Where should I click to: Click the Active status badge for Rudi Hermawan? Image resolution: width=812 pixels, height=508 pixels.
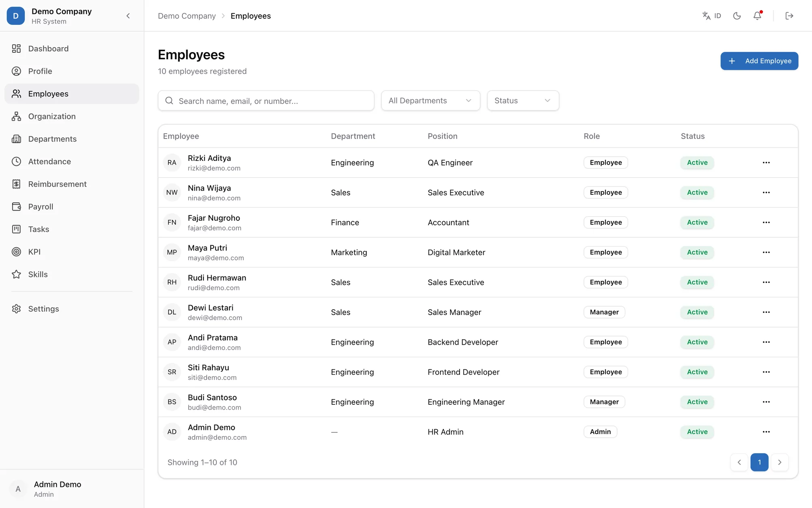(697, 282)
